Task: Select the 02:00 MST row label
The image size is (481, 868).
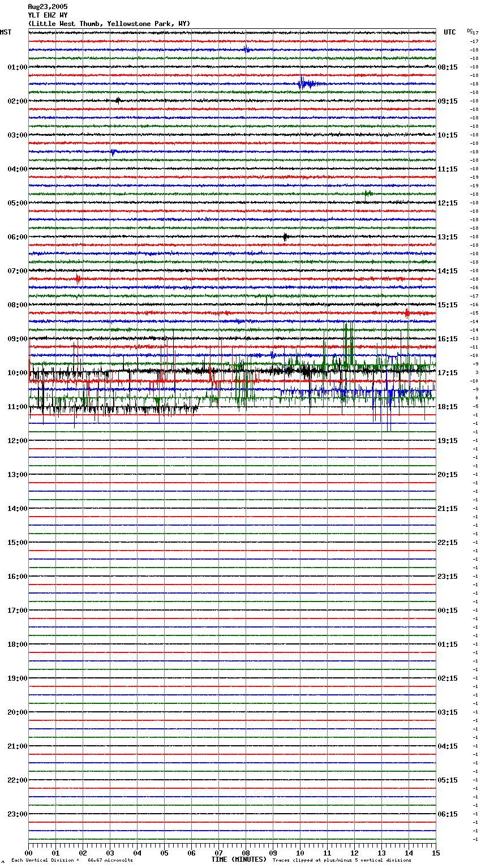Action: [x=18, y=101]
